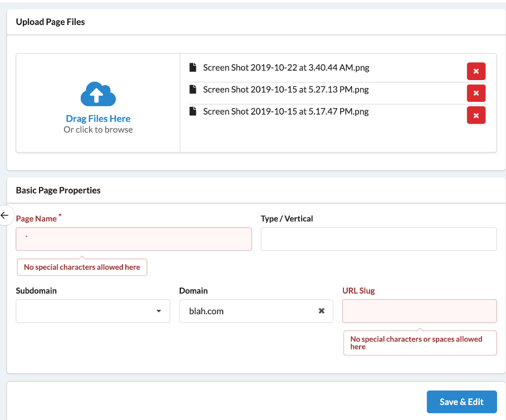The width and height of the screenshot is (506, 420).
Task: Open the Domain blah.com combo box
Action: click(x=256, y=311)
